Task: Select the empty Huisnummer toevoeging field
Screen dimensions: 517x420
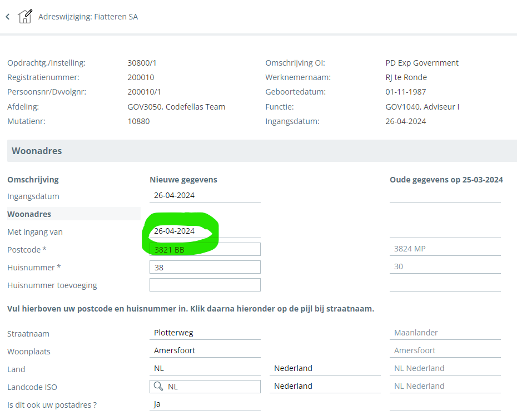Action: click(x=205, y=285)
